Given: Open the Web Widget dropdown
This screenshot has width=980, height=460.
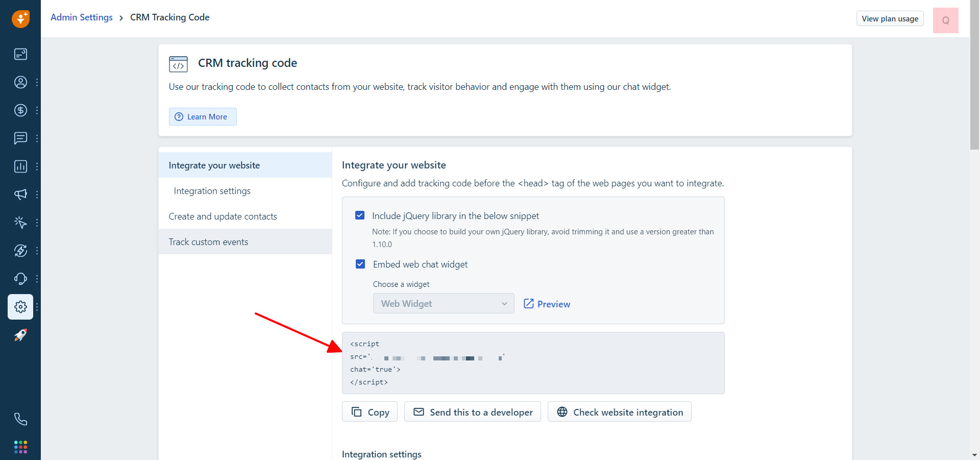Looking at the screenshot, I should [x=444, y=303].
